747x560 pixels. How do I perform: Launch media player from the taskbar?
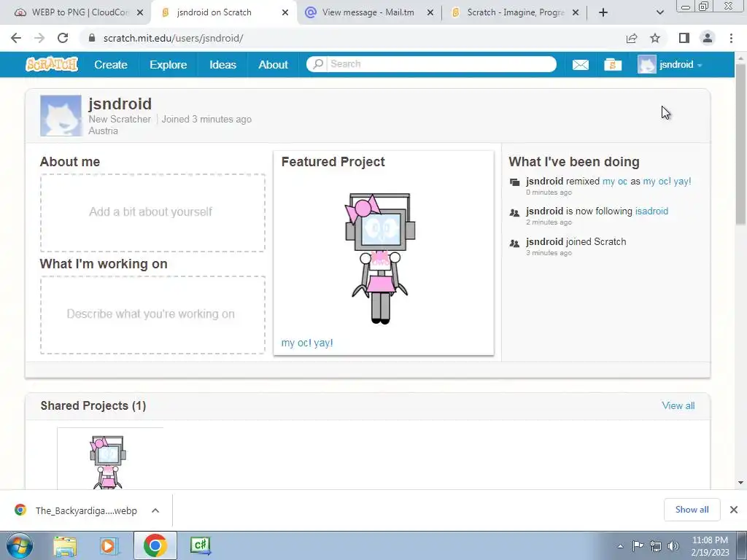pyautogui.click(x=109, y=545)
